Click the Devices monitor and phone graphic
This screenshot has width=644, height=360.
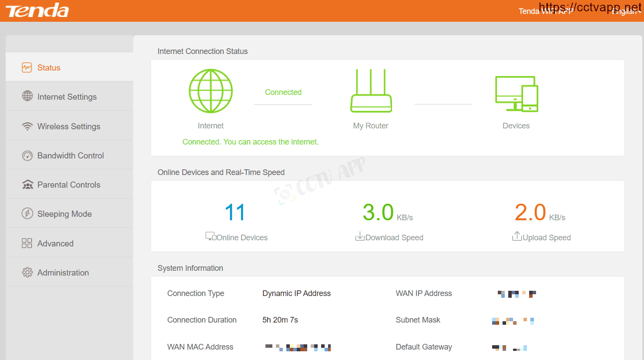(517, 94)
